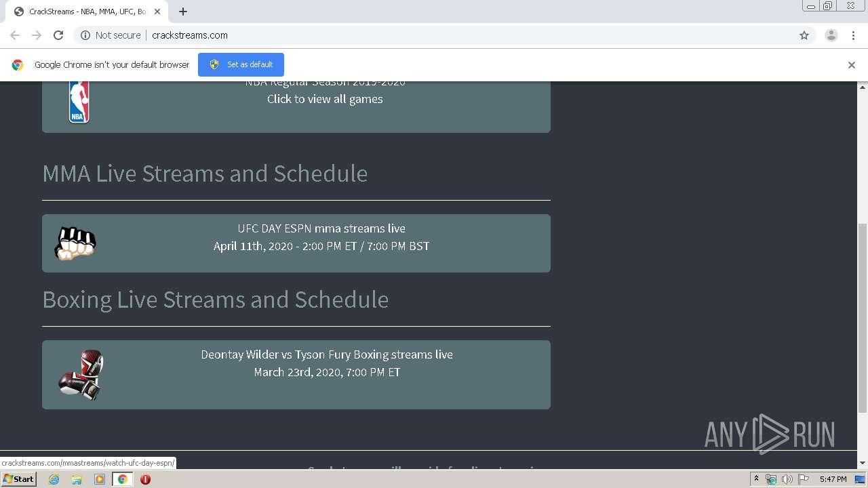Click the browser back arrow

(15, 35)
